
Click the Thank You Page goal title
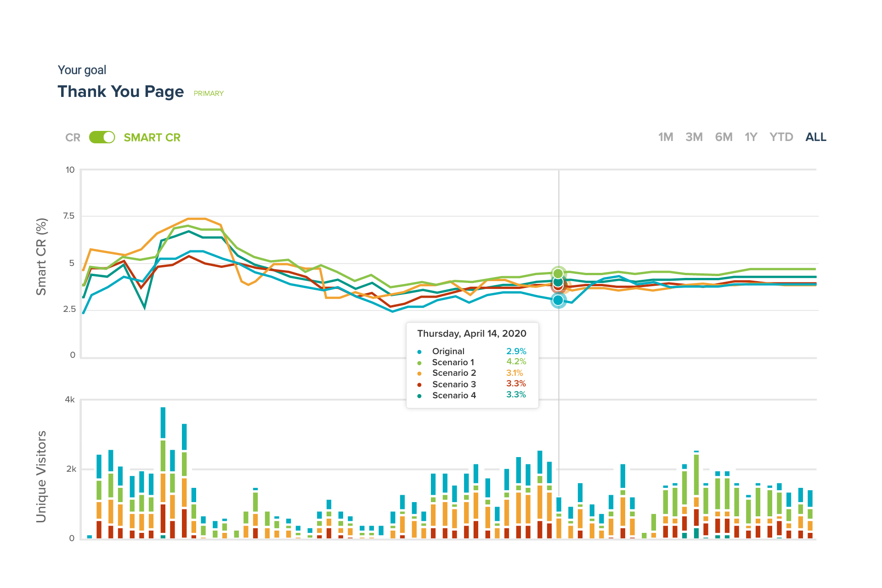point(121,91)
